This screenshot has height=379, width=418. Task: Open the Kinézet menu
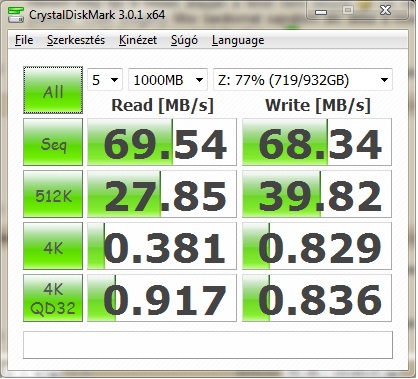click(138, 40)
